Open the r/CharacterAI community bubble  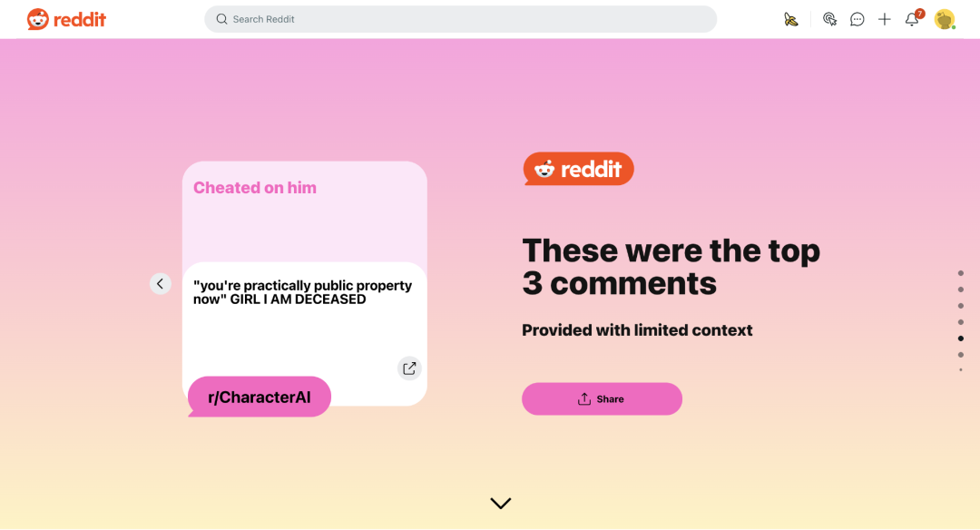click(x=260, y=397)
